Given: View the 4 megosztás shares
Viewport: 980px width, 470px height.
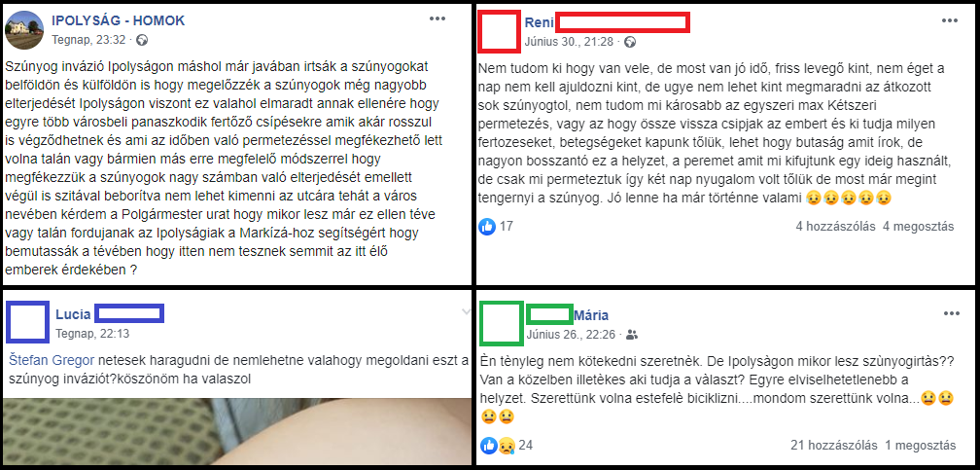Looking at the screenshot, I should pyautogui.click(x=918, y=227).
